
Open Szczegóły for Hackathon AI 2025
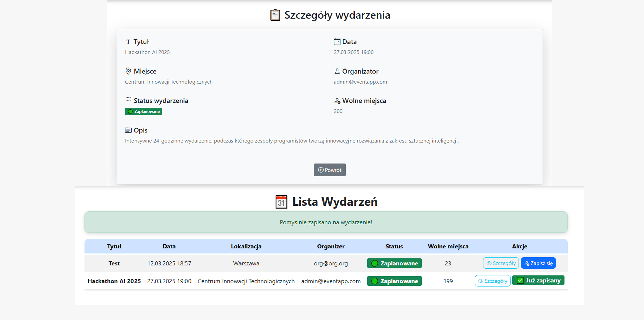493,281
